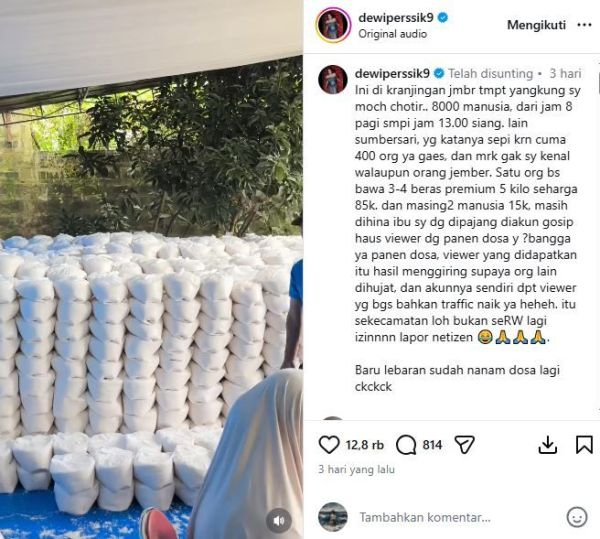Click the Mengikuti following button

click(x=536, y=25)
